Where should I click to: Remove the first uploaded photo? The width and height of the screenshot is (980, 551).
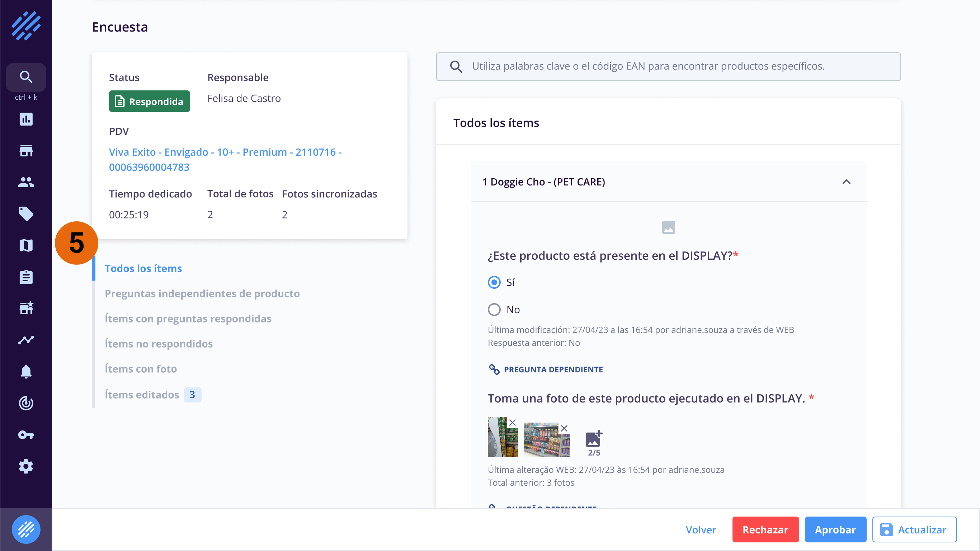(513, 422)
